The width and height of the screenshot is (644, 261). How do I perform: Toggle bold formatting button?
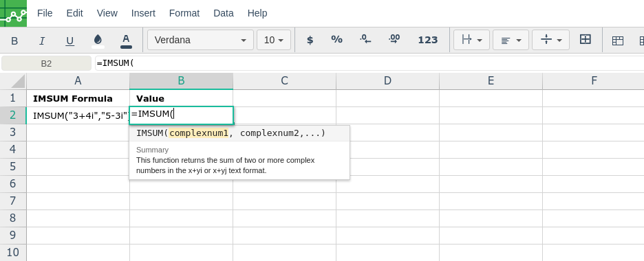pos(14,41)
